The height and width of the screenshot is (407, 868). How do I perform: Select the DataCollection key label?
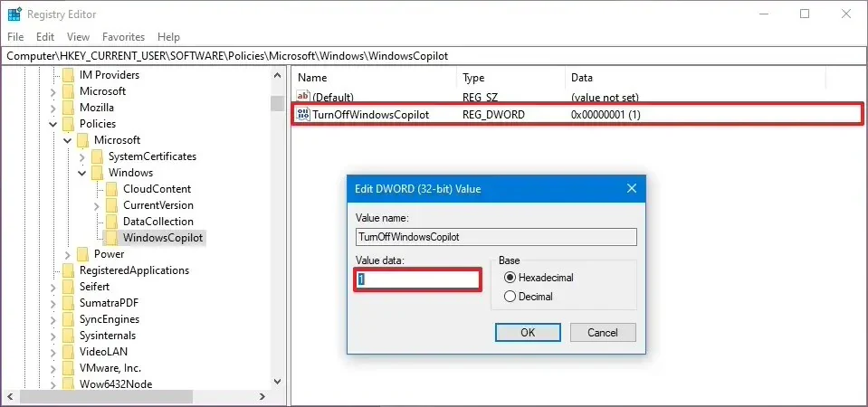158,222
